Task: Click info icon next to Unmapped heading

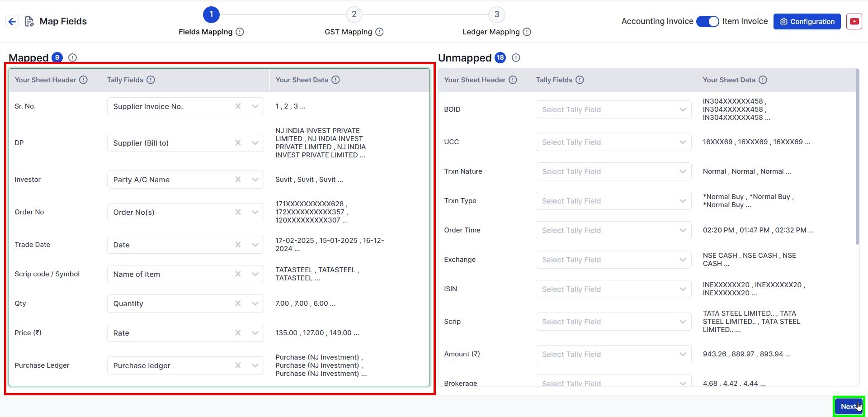Action: click(516, 57)
